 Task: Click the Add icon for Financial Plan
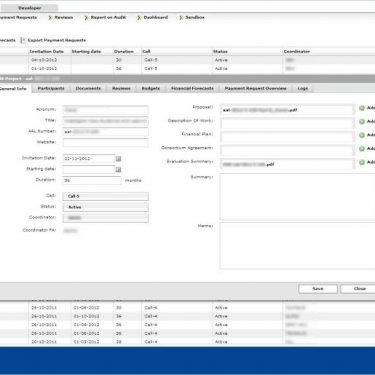(x=362, y=135)
